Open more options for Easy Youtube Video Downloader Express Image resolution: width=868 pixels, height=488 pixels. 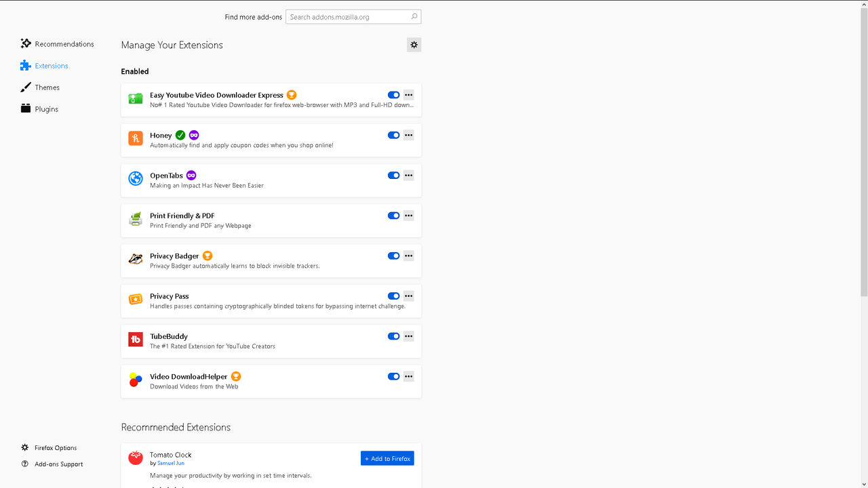pyautogui.click(x=408, y=95)
